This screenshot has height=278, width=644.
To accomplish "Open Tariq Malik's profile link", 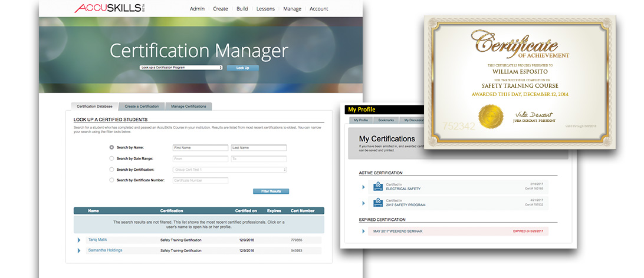I will (97, 240).
